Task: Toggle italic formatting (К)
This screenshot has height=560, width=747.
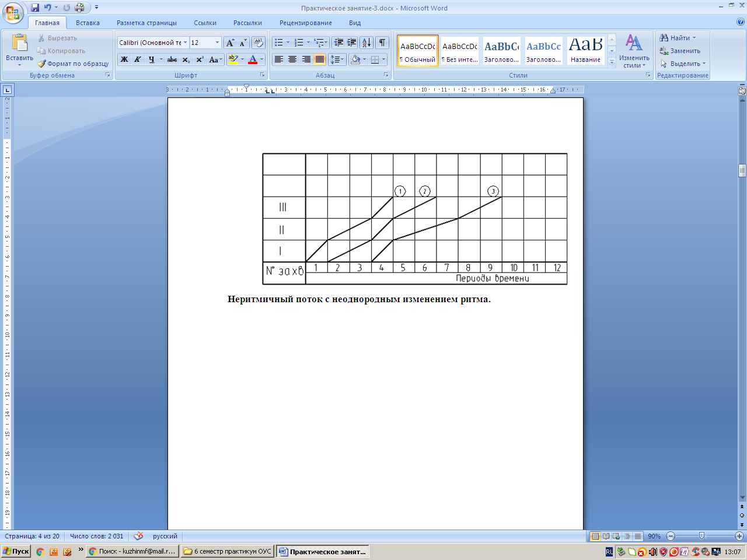Action: point(138,60)
